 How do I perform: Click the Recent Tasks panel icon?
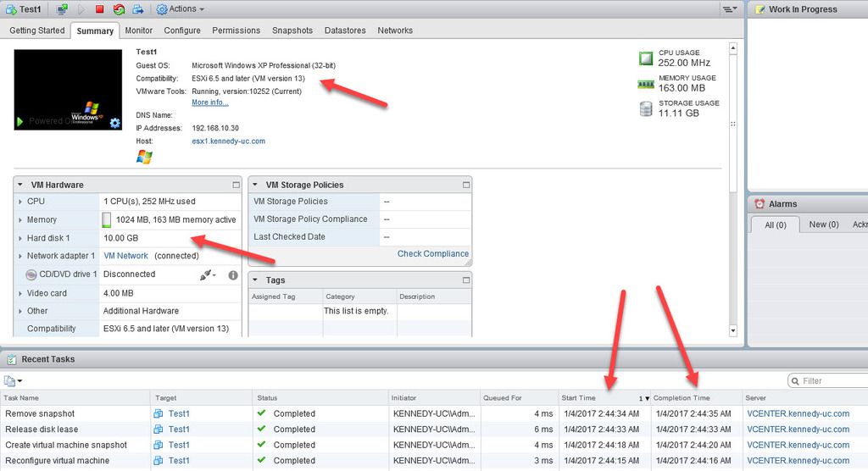(x=11, y=360)
